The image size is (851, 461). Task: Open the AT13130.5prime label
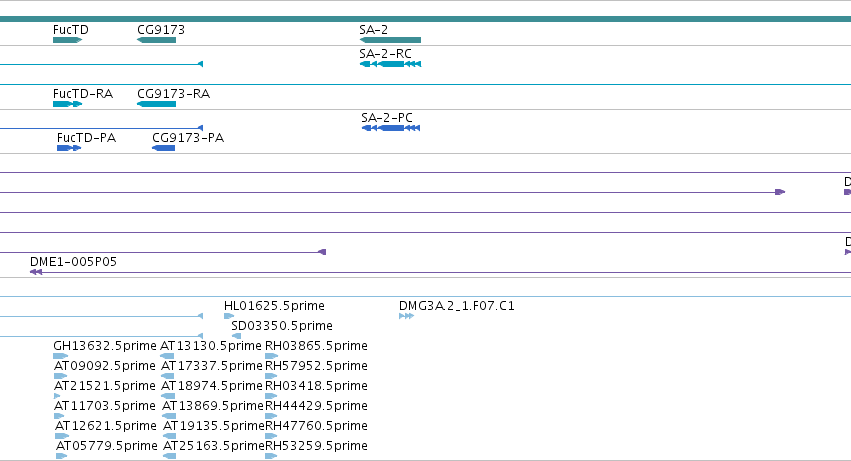pos(211,346)
